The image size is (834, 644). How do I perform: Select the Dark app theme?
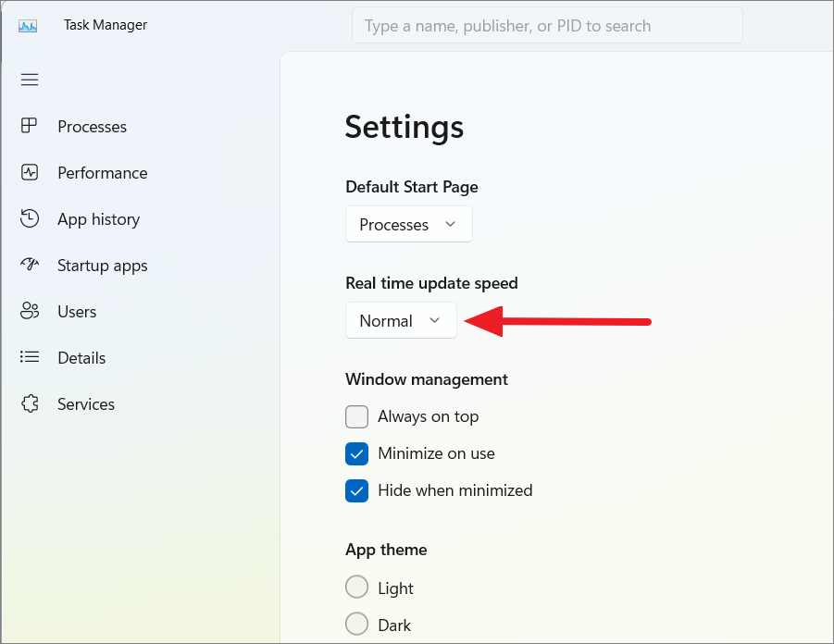pos(357,624)
